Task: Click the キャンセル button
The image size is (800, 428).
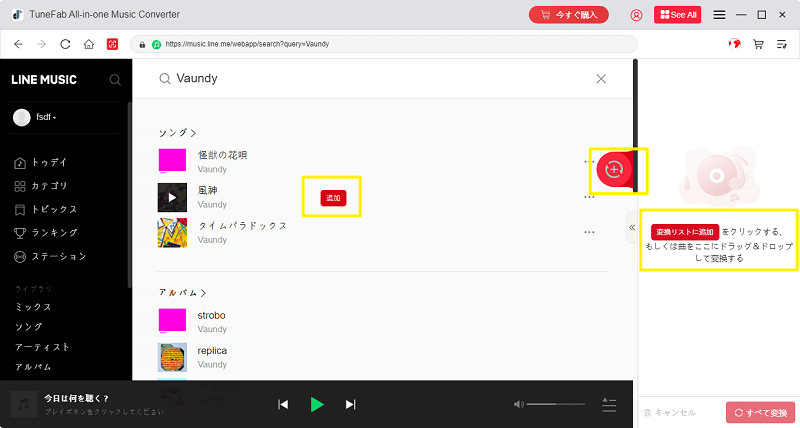Action: (669, 413)
